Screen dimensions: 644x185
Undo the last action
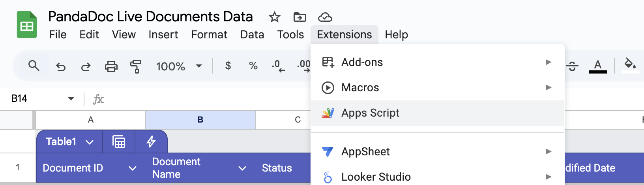pyautogui.click(x=61, y=66)
